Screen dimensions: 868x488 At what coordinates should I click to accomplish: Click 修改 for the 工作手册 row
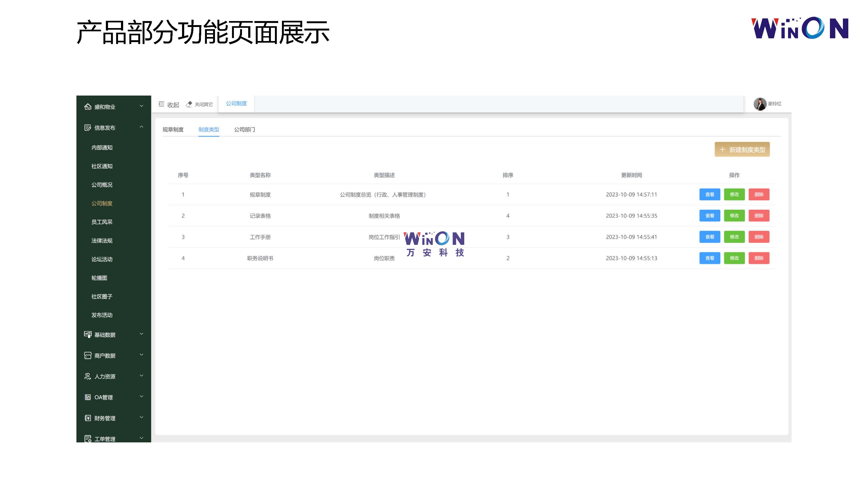[x=734, y=237]
